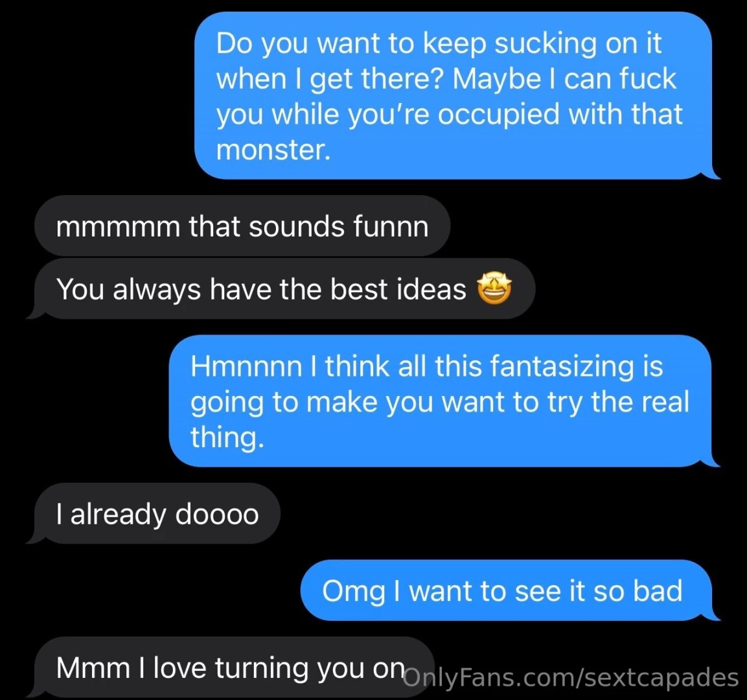Select the 'mmmmm that sounds funnn' message bubble
Image resolution: width=747 pixels, height=700 pixels.
(242, 226)
